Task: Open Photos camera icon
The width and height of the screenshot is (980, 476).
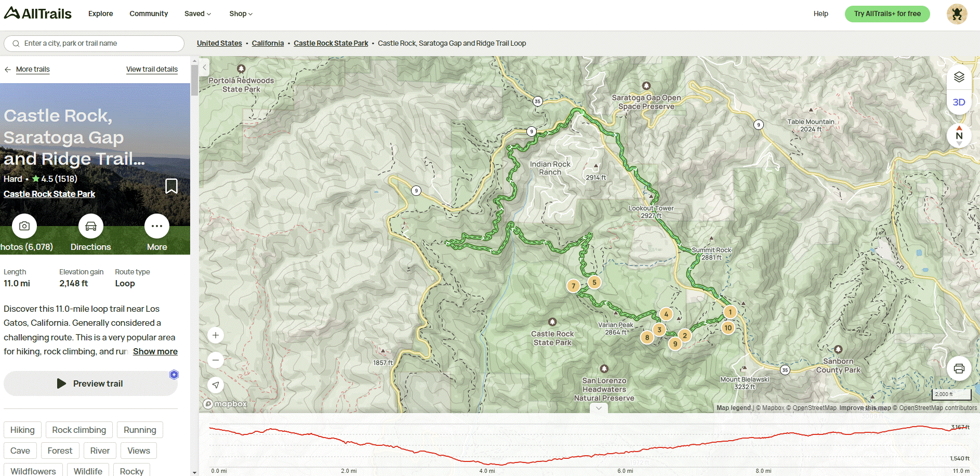Action: (24, 226)
